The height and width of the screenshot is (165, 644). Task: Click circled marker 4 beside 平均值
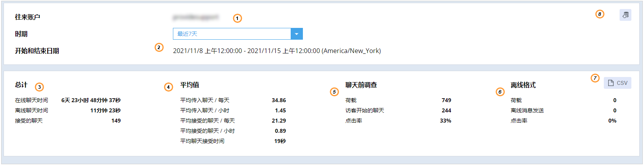click(x=169, y=87)
